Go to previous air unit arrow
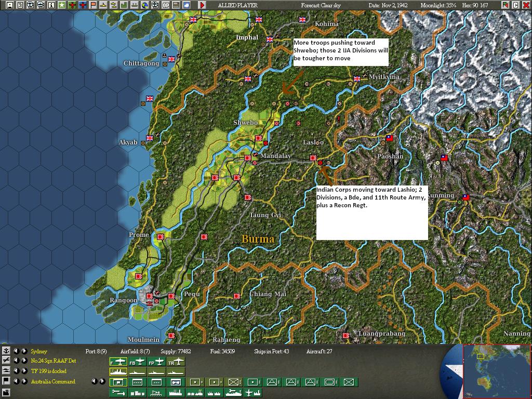Image resolution: width=532 pixels, height=399 pixels. coord(16,361)
